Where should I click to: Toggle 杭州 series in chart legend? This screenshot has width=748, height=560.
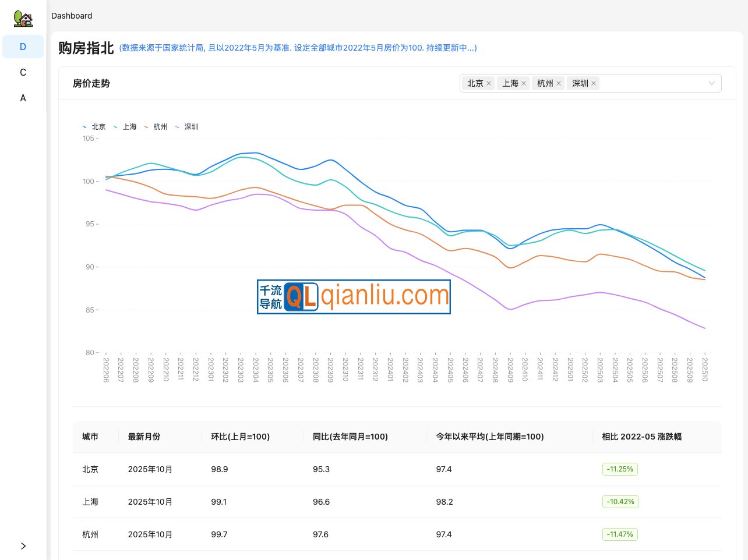tap(156, 127)
